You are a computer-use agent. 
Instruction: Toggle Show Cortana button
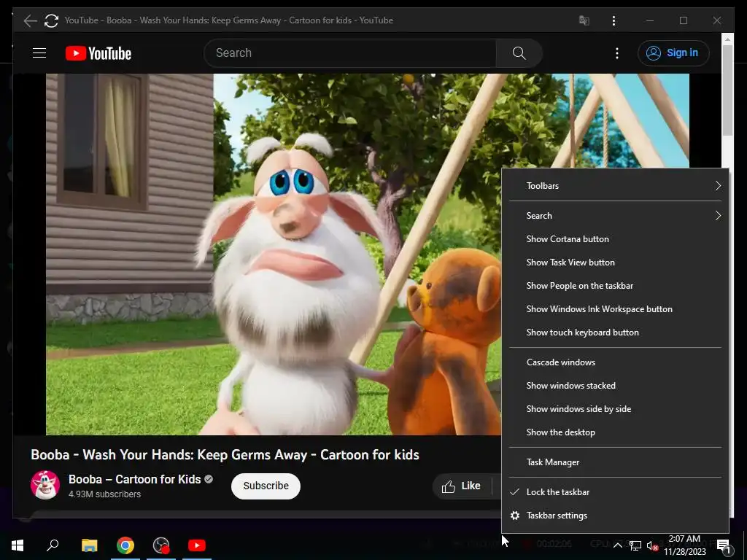tap(615, 239)
